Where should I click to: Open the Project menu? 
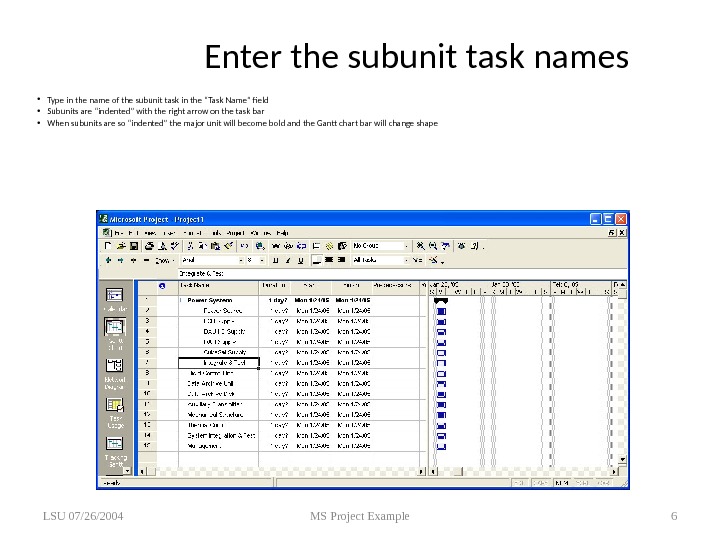tap(236, 233)
